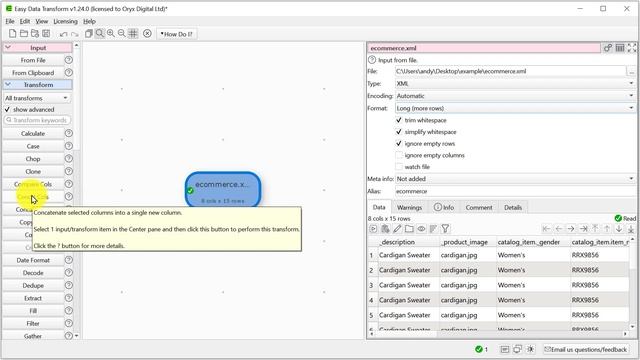The width and height of the screenshot is (640, 360).
Task: Enable watch file checkbox
Action: (x=399, y=167)
